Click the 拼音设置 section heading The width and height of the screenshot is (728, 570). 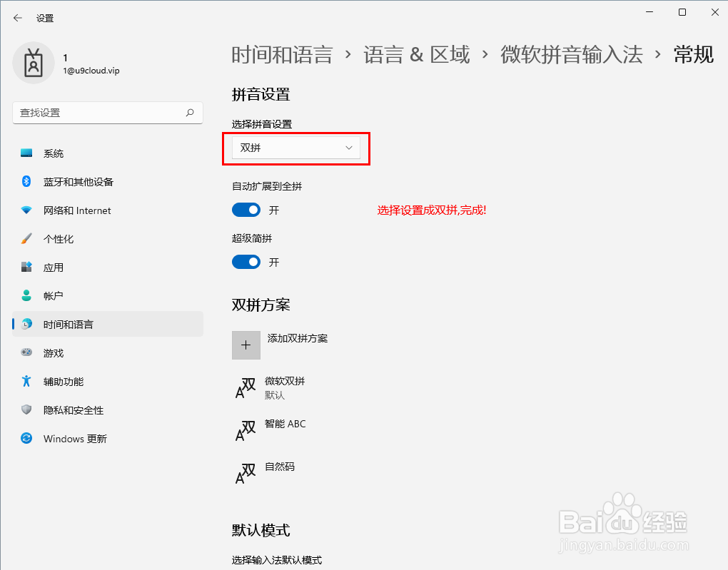(x=261, y=95)
